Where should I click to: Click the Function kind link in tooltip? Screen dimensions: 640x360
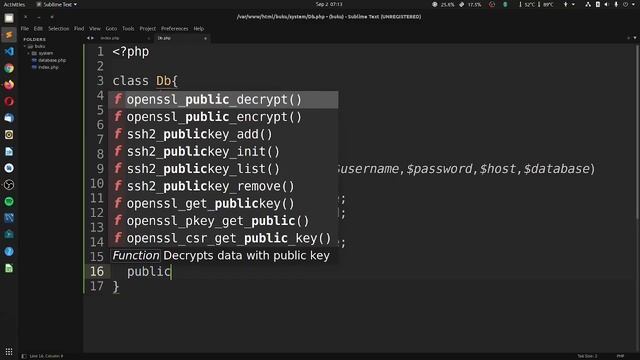coord(136,256)
